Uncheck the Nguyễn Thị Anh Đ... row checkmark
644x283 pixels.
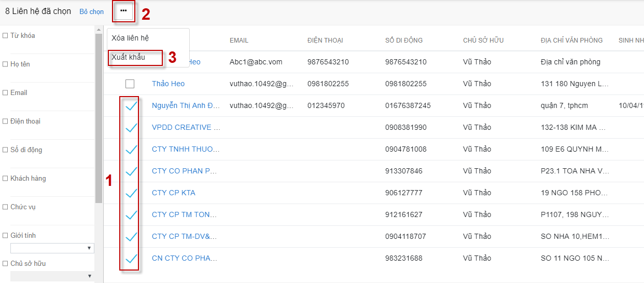point(131,106)
